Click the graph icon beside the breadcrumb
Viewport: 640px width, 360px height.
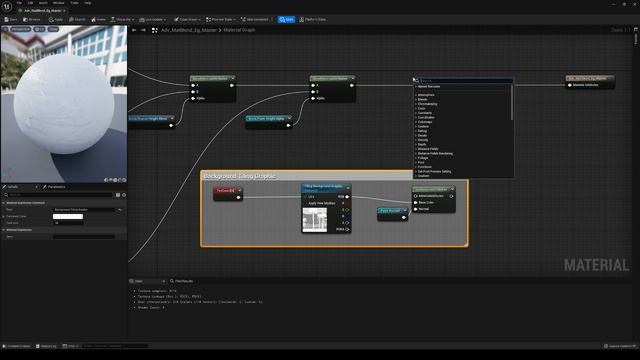155,30
